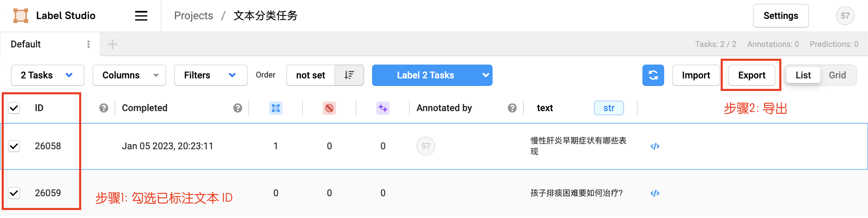Viewport: 868px width, 218px height.
Task: Expand the Columns dropdown
Action: [129, 75]
